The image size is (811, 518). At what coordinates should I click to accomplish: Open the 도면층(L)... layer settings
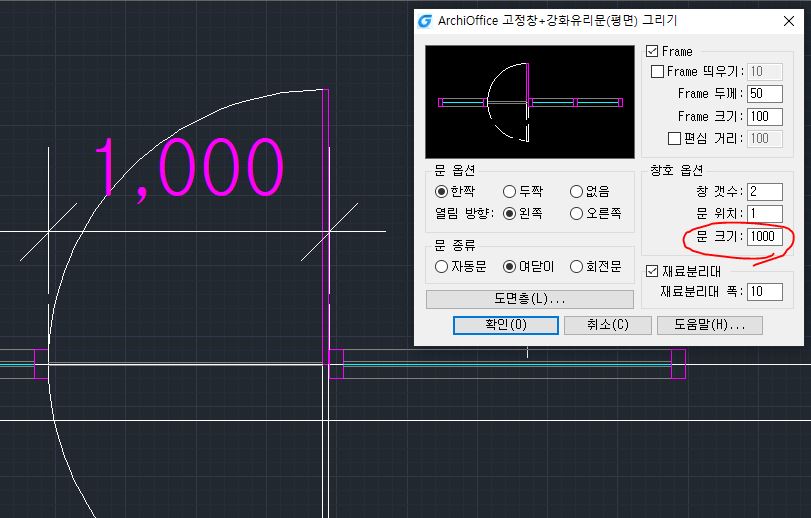[529, 299]
